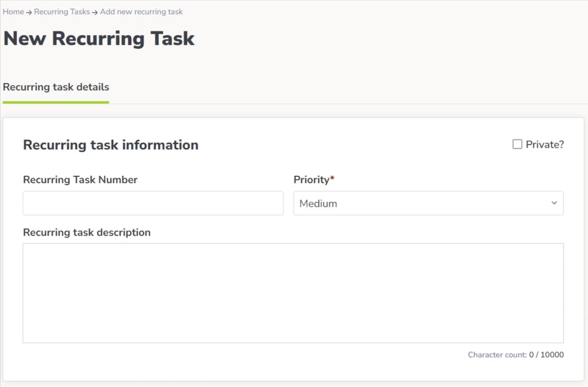This screenshot has height=387, width=588.
Task: Click the New Recurring Task page heading
Action: point(98,38)
